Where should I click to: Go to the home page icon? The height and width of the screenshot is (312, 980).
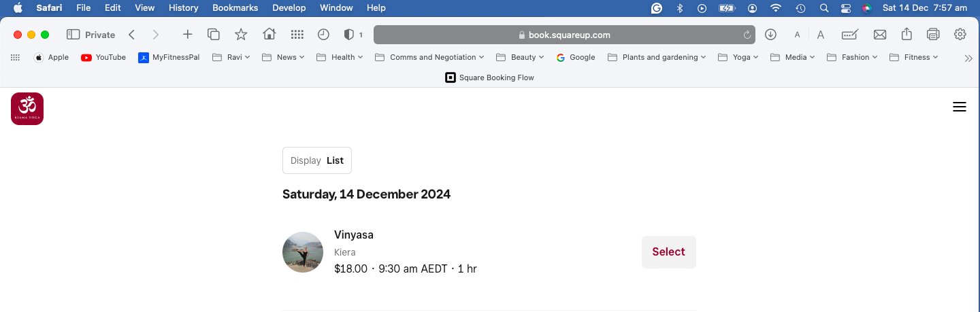(x=269, y=35)
